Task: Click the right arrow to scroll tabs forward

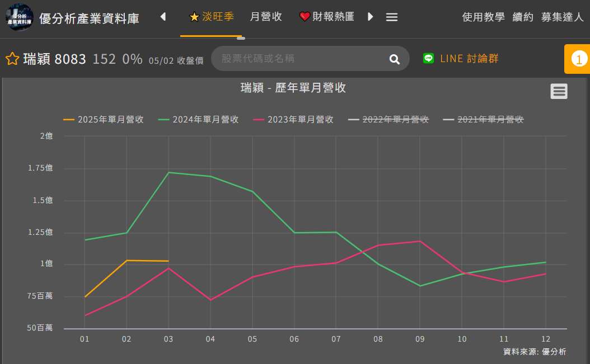Action: click(370, 17)
